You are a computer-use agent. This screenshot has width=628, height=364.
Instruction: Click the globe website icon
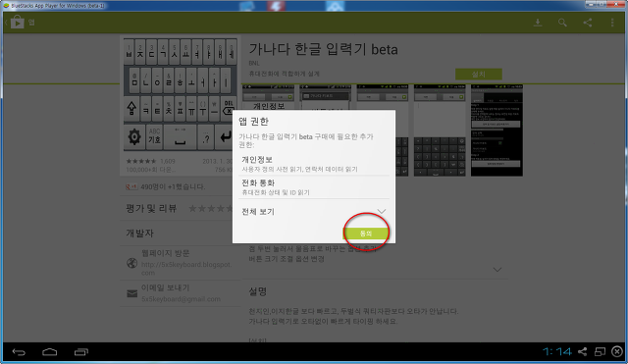(131, 263)
